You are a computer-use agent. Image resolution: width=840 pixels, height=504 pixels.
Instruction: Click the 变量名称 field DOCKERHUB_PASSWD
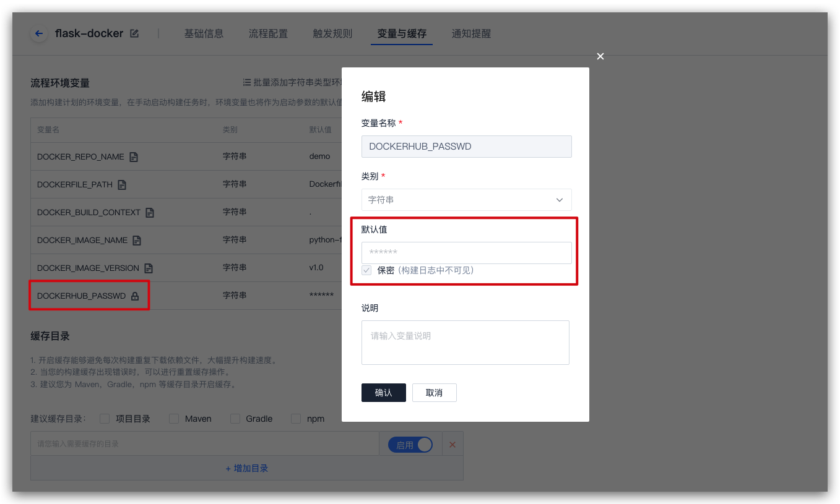tap(466, 147)
